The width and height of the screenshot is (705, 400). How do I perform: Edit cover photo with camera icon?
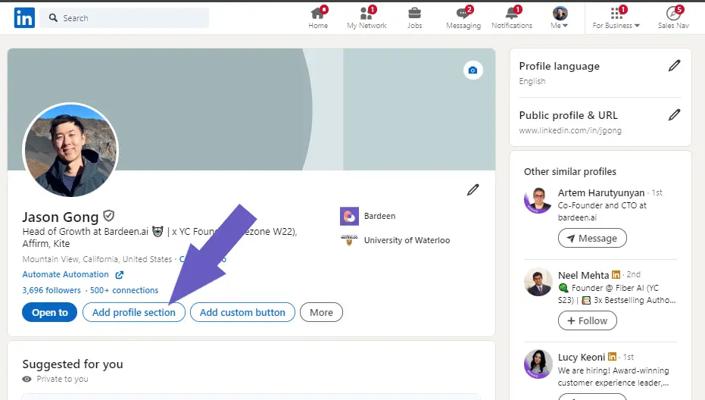click(473, 70)
